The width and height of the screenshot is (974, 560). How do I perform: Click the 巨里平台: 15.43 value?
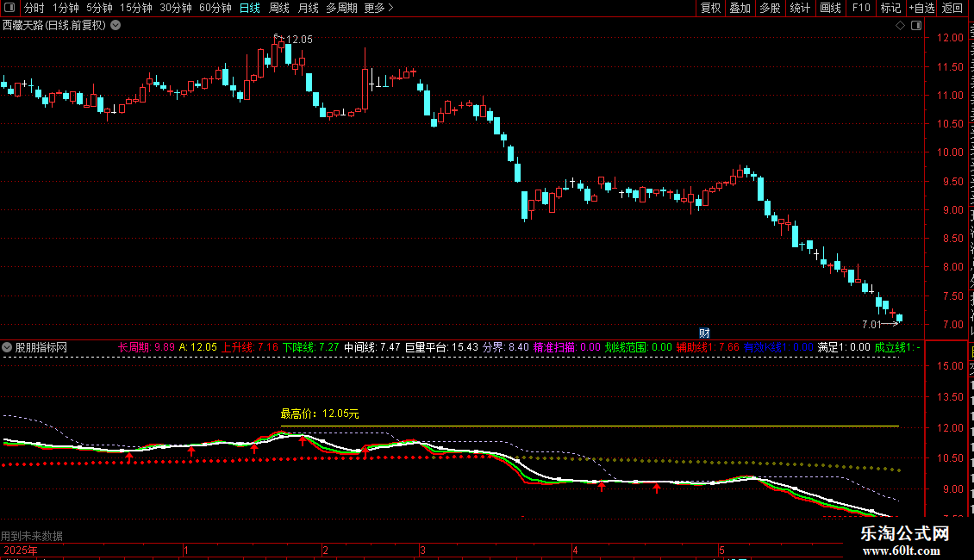(x=441, y=348)
